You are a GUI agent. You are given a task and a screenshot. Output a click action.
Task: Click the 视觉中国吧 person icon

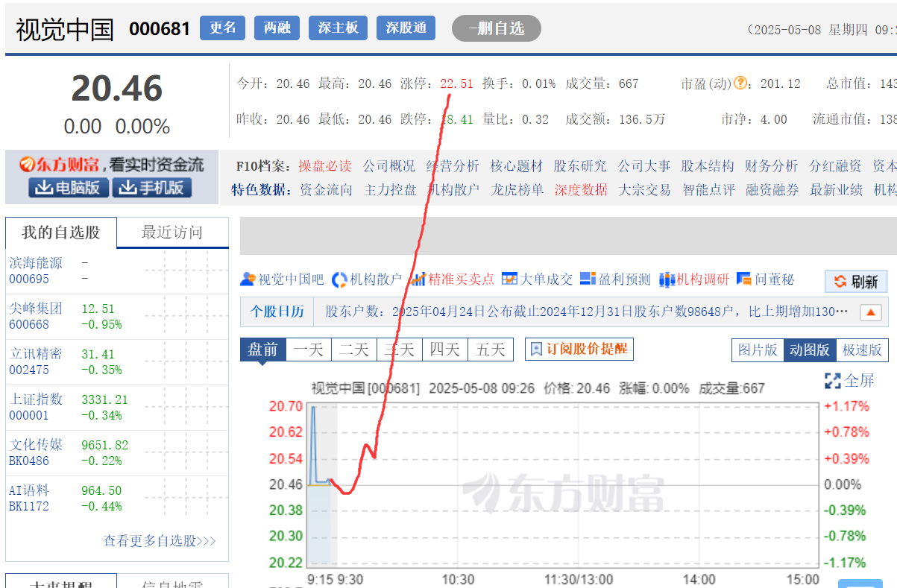click(x=248, y=279)
